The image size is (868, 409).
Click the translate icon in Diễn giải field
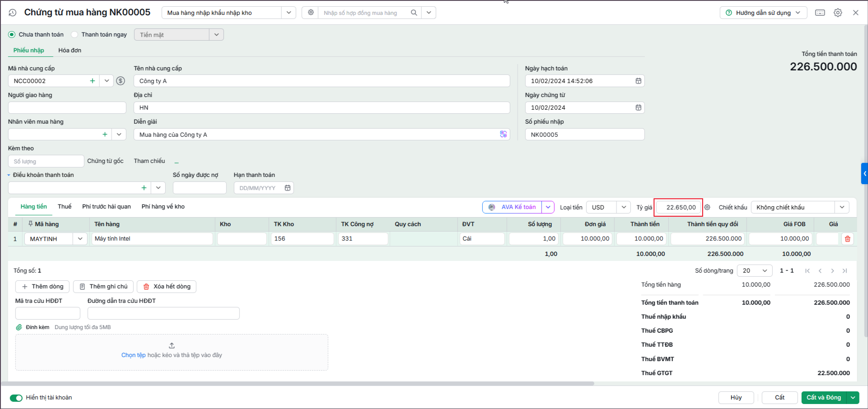tap(504, 134)
